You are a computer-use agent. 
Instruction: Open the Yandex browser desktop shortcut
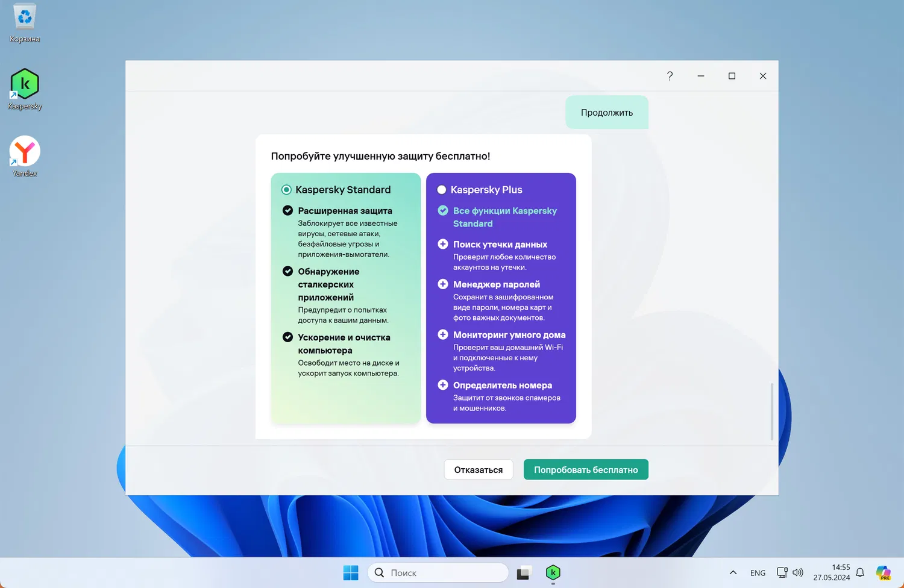[25, 156]
